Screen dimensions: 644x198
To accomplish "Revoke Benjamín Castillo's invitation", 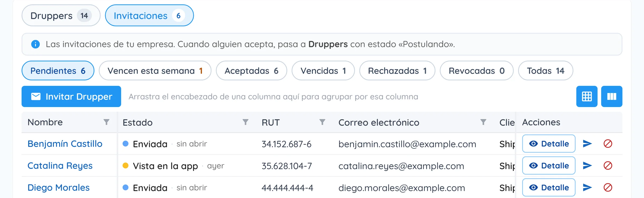I will [x=608, y=144].
